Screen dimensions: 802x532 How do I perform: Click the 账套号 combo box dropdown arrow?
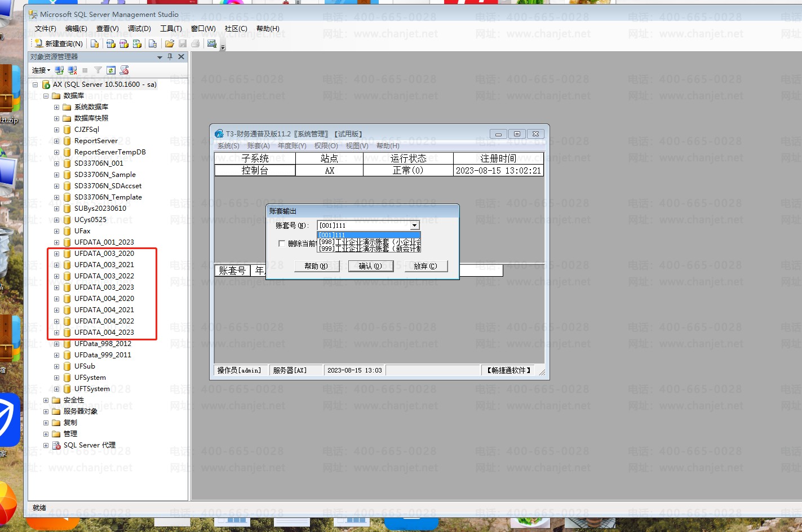coord(415,225)
